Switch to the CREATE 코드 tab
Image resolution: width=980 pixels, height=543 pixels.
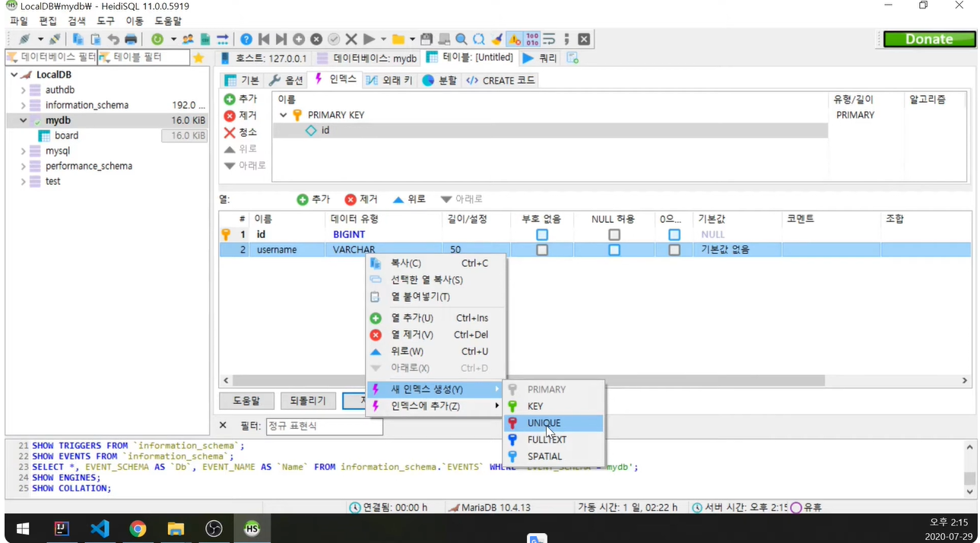pos(501,80)
